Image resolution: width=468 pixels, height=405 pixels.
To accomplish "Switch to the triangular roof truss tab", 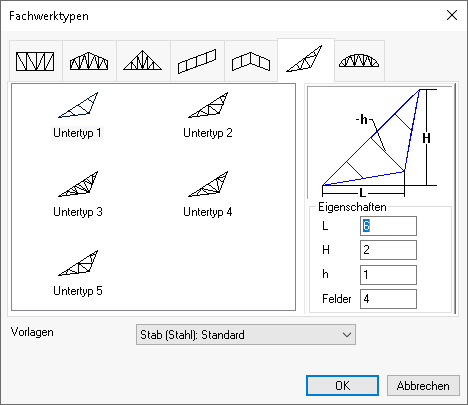I will coord(143,61).
